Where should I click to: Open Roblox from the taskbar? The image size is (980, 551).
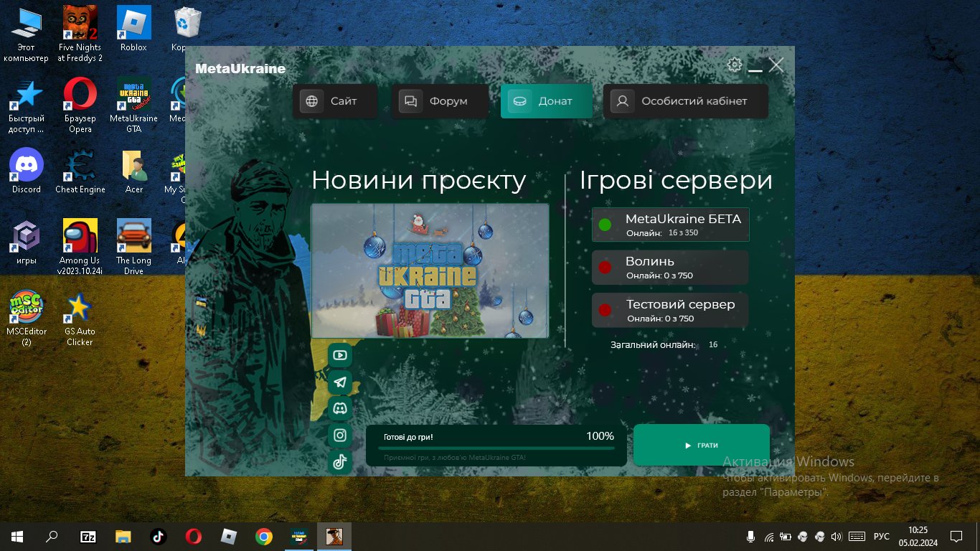click(228, 536)
